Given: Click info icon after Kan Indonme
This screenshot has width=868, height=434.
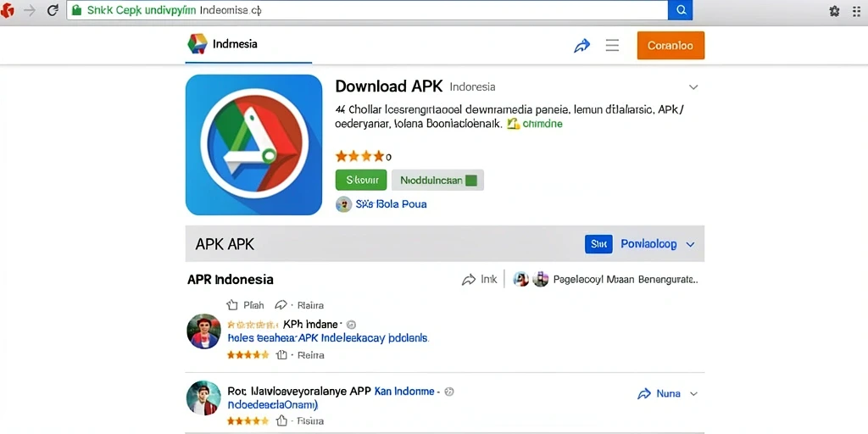Looking at the screenshot, I should tap(449, 392).
